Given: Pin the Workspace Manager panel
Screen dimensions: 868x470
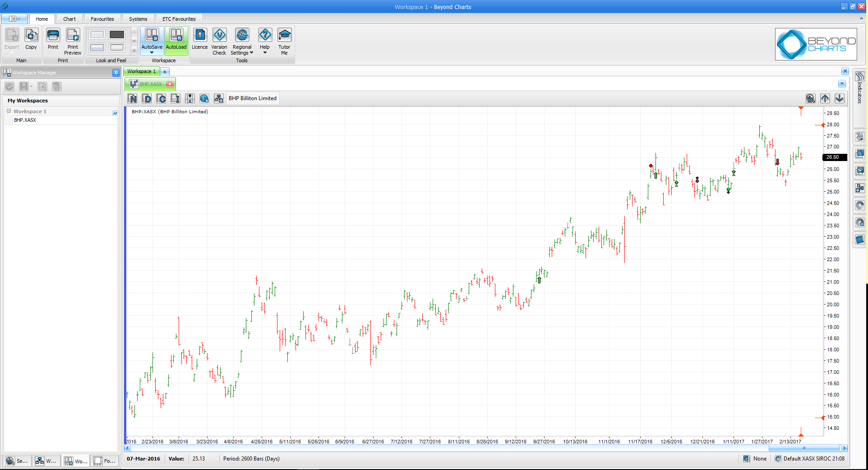Looking at the screenshot, I should (x=116, y=73).
